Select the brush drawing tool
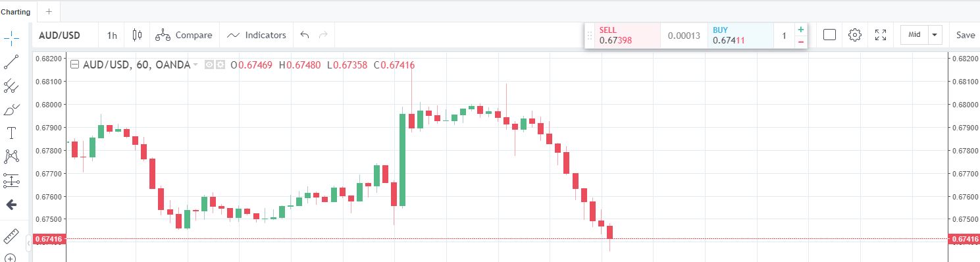Viewport: 980px width, 262px height. coord(11,109)
